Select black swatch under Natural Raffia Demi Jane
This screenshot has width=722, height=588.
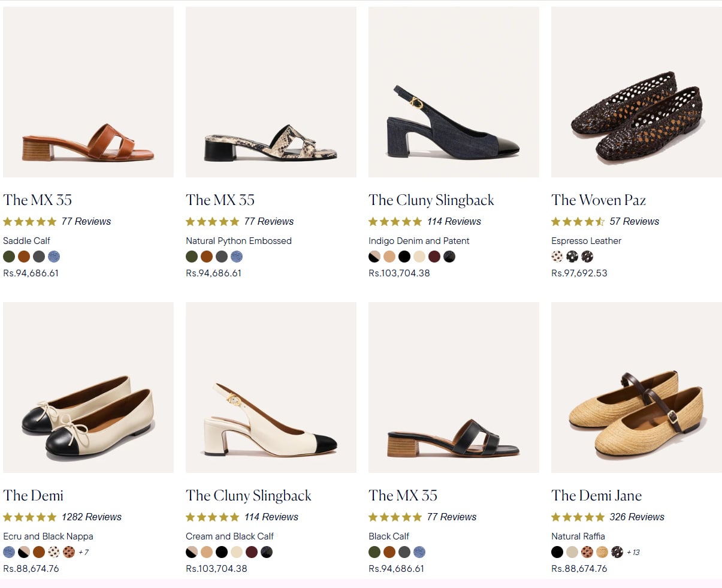(x=557, y=552)
